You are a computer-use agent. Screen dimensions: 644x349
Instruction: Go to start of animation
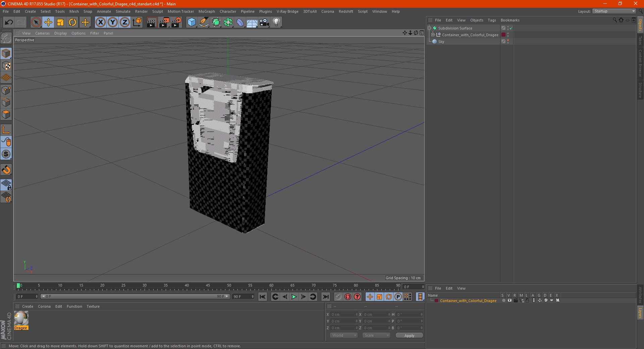point(263,297)
